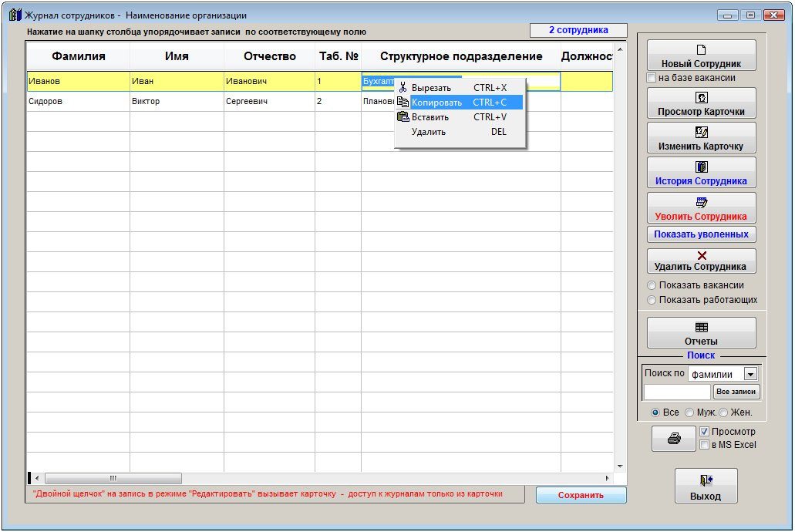Viewport: 795px width, 532px height.
Task: Click the '2 сотрудника' counter label
Action: click(x=578, y=30)
